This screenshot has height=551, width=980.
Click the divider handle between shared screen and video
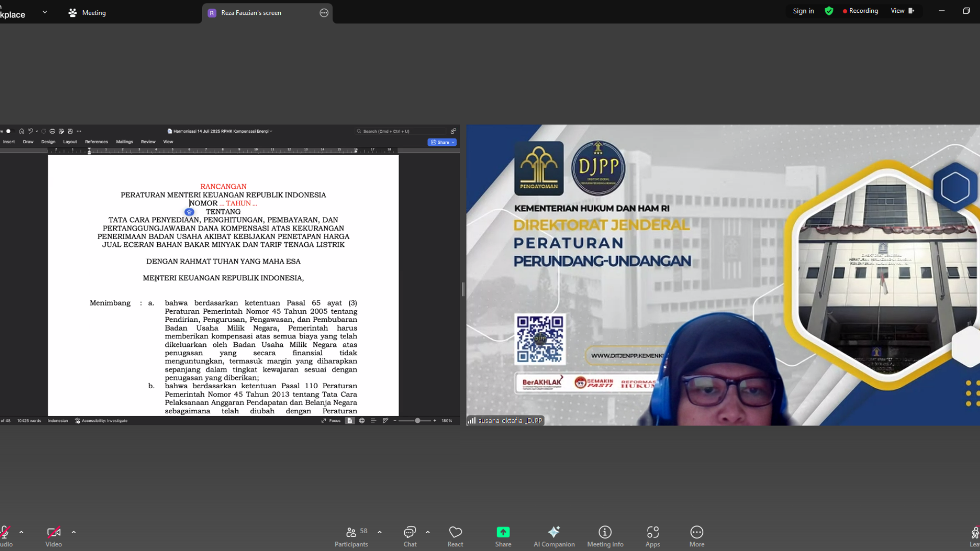[463, 289]
